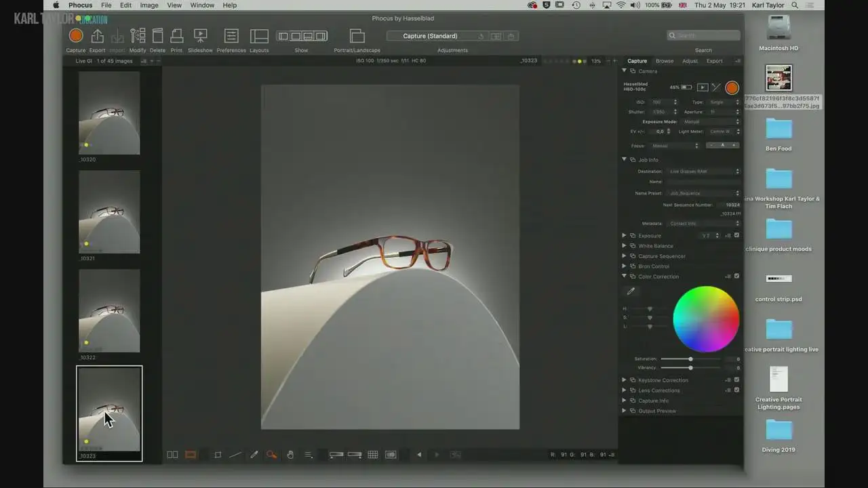Open Preferences from the toolbar
Viewport: 868px width, 488px height.
click(x=231, y=36)
